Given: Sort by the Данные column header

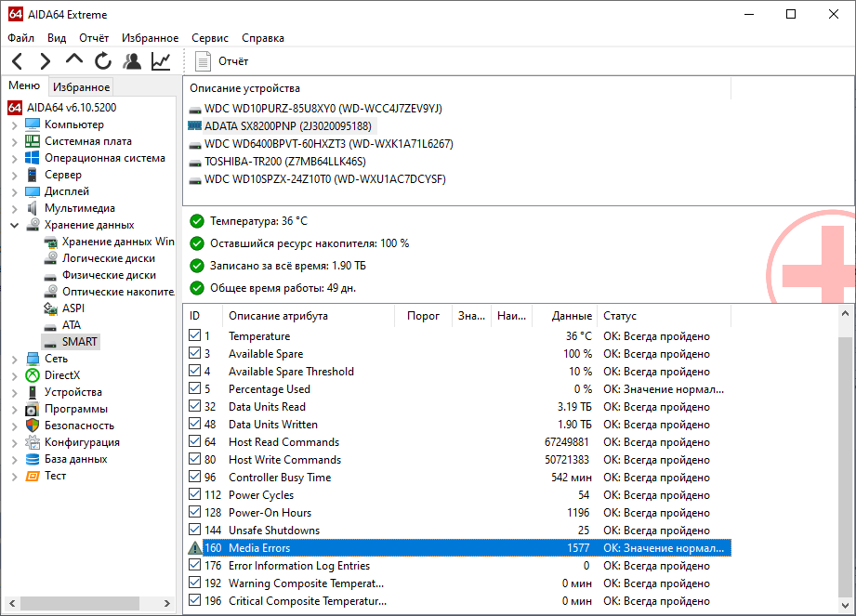Looking at the screenshot, I should 564,316.
